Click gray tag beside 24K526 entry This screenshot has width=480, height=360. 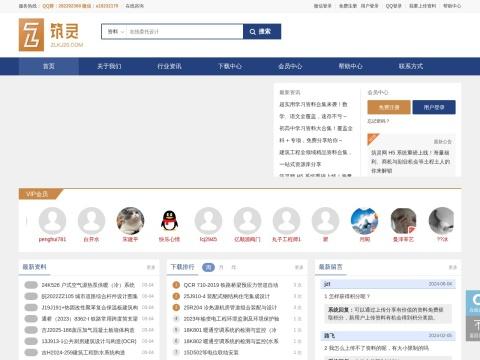pyautogui.click(x=31, y=285)
